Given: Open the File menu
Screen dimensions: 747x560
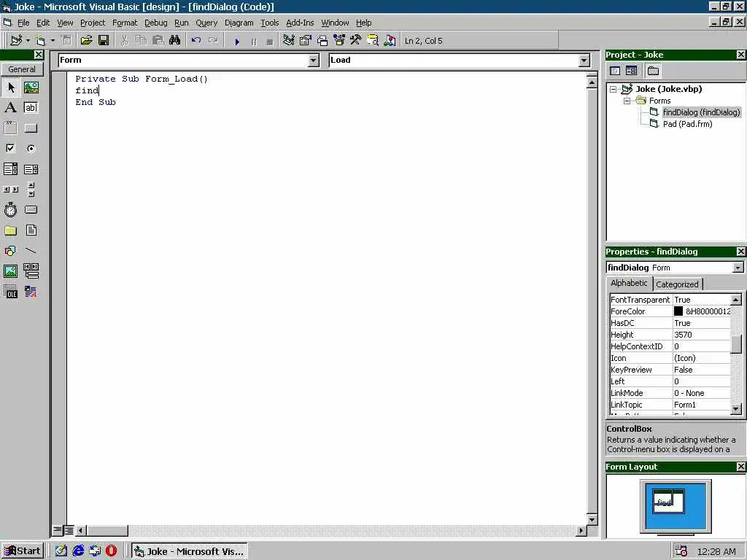Looking at the screenshot, I should click(x=23, y=23).
